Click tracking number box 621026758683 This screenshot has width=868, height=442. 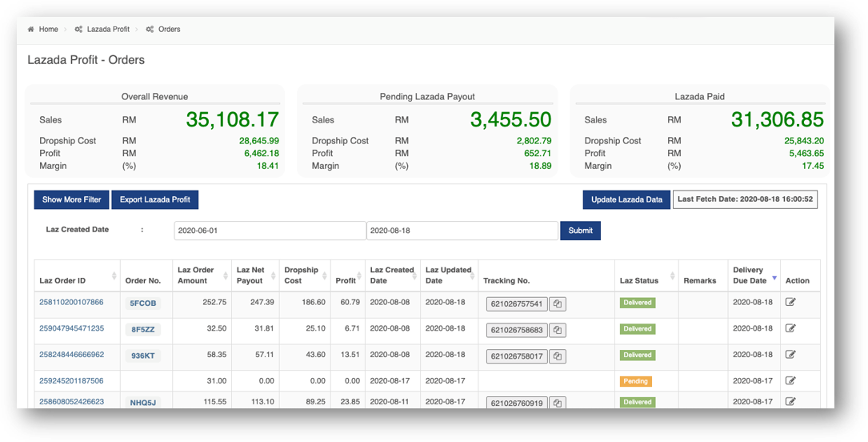517,330
